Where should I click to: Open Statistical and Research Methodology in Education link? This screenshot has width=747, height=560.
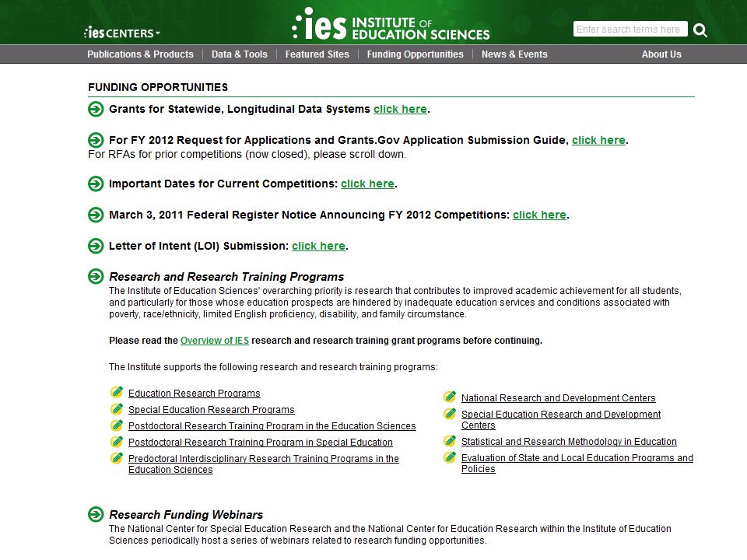point(569,442)
